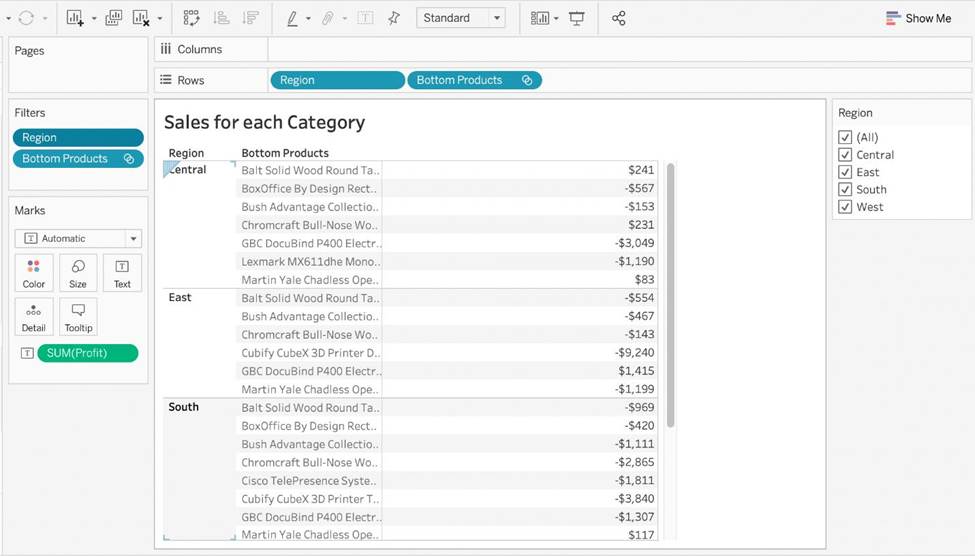Click the New Worksheet toolbar icon
The height and width of the screenshot is (556, 975).
(75, 18)
